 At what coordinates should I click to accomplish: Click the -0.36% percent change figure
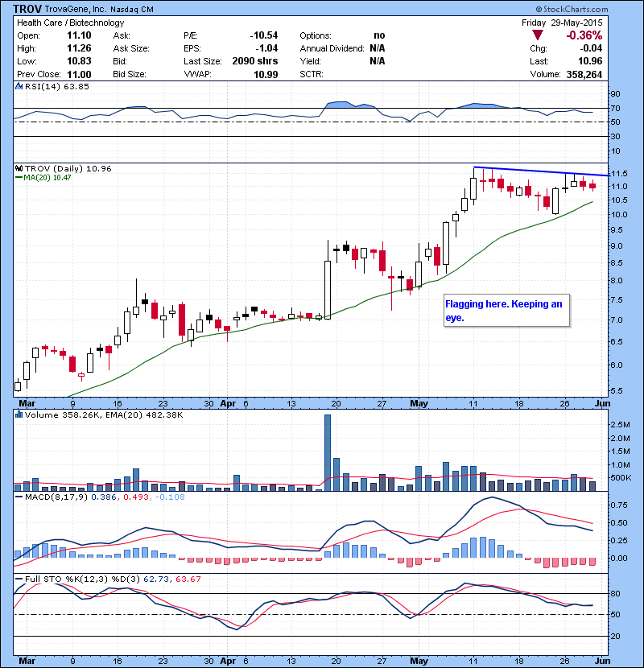click(584, 35)
